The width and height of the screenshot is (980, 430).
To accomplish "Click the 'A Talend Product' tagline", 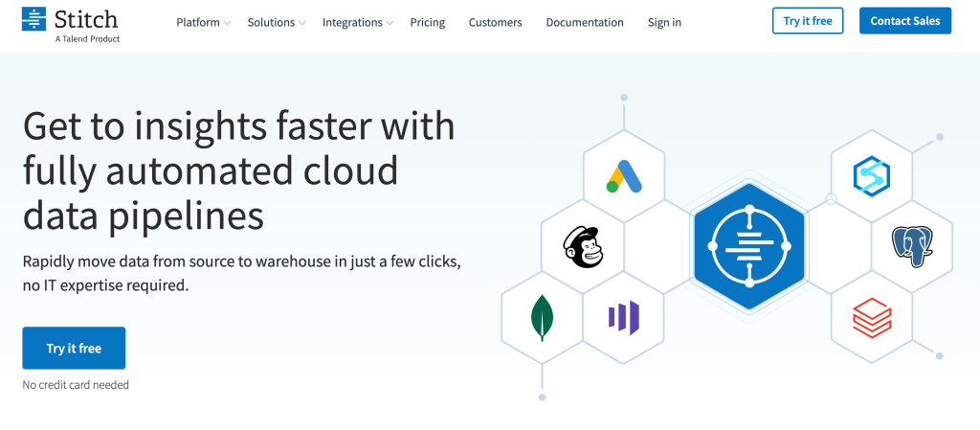I will click(87, 38).
